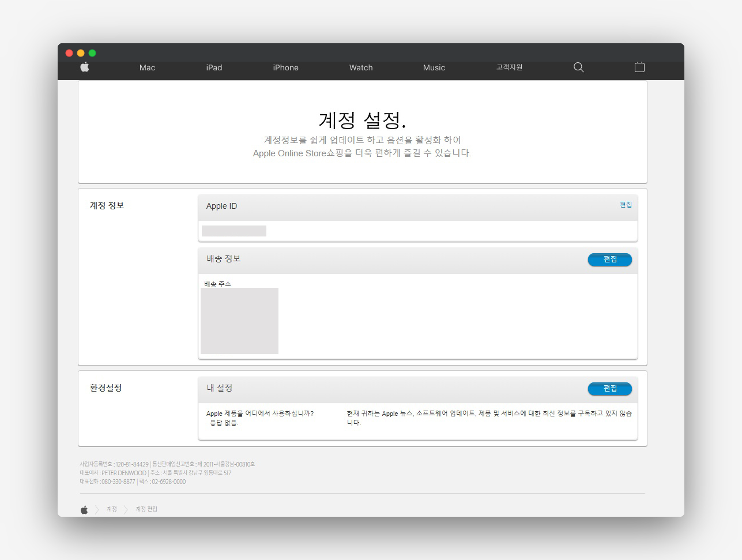
Task: Click 'Apple 제품을 어디에서 사용하십니까?' text
Action: click(x=260, y=414)
